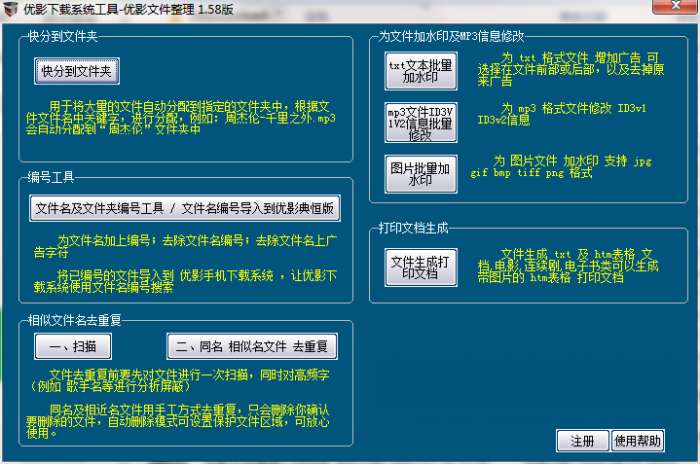This screenshot has height=464, width=700.
Task: Click the txt 格式文件 增加广告 description
Action: 571,69
